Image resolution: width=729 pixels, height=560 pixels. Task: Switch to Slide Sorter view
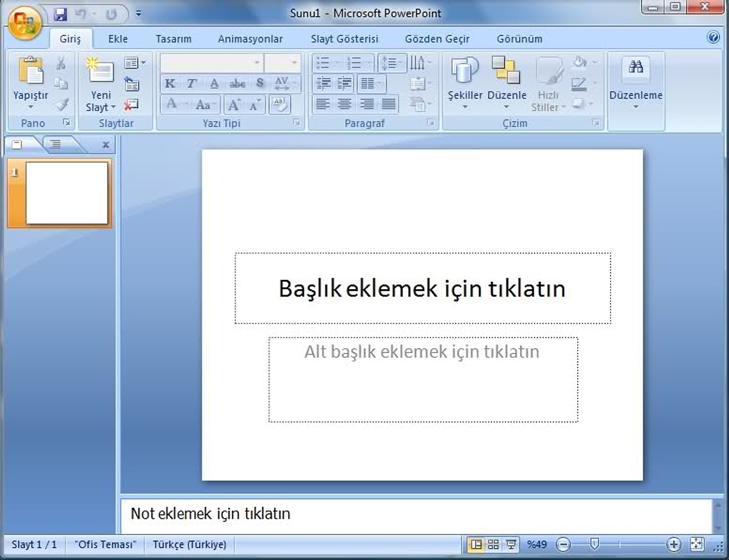click(x=493, y=544)
